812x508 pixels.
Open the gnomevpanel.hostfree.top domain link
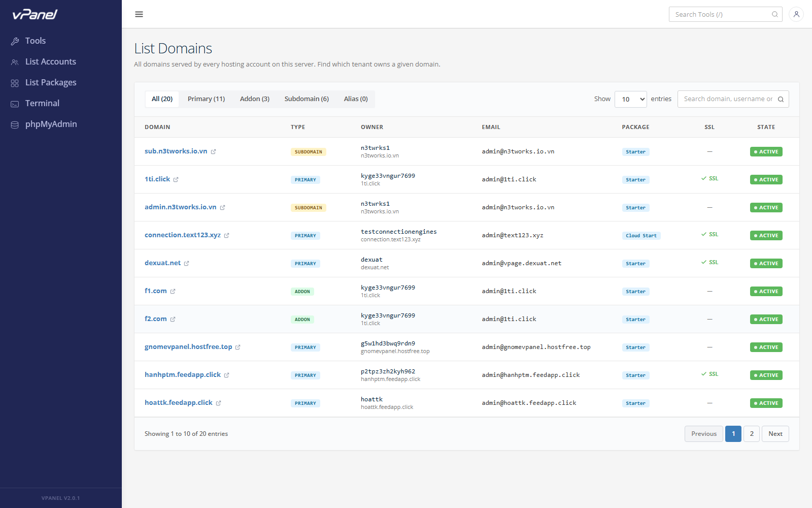click(188, 346)
